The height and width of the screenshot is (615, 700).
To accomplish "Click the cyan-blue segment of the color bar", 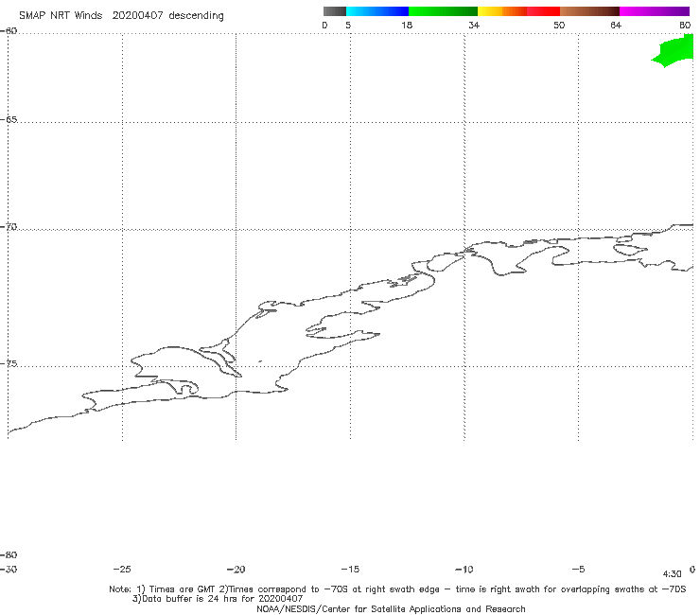I will [x=377, y=11].
